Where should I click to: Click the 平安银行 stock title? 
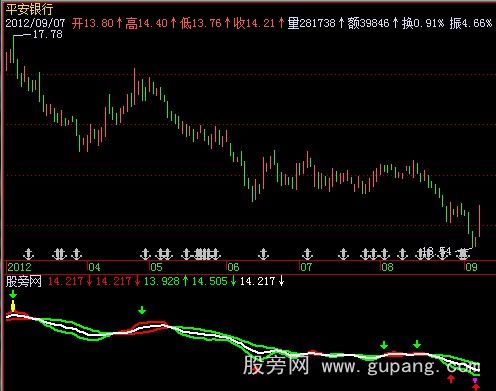[x=29, y=9]
